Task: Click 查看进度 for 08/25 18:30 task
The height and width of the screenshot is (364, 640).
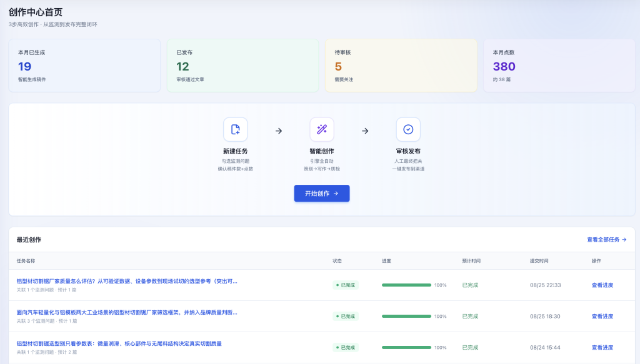Action: [602, 317]
